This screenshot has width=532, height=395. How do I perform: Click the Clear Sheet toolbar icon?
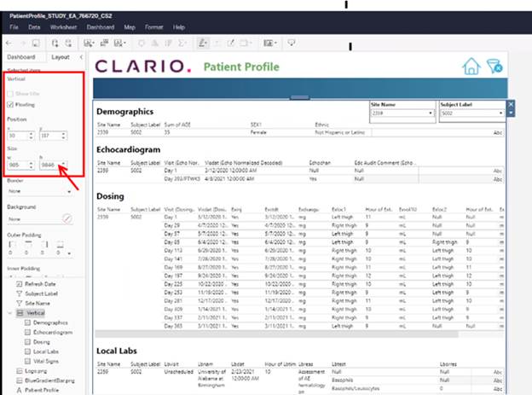pos(119,44)
